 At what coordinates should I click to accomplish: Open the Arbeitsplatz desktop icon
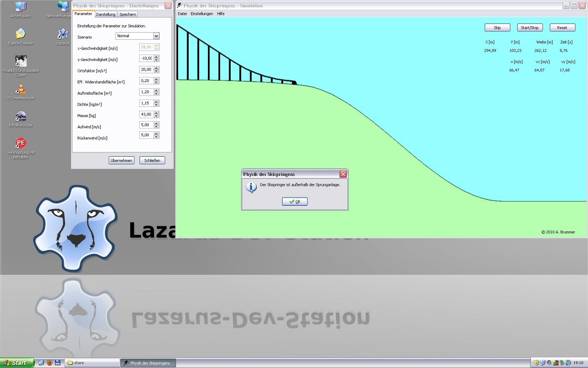coord(21,7)
